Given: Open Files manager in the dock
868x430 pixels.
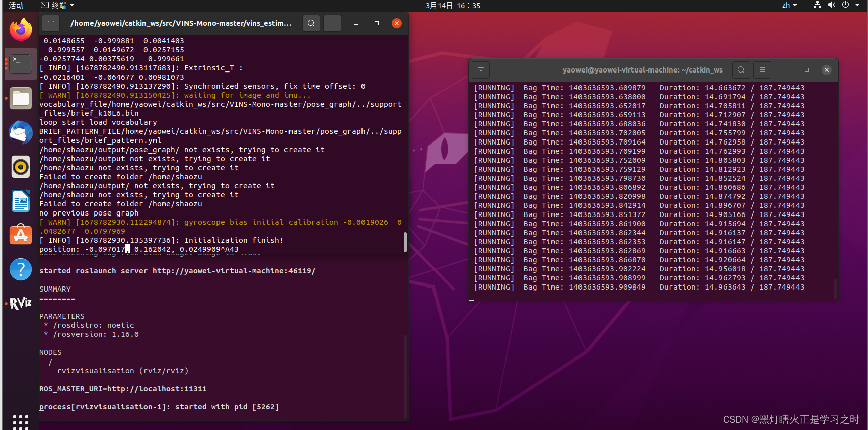Looking at the screenshot, I should [21, 98].
